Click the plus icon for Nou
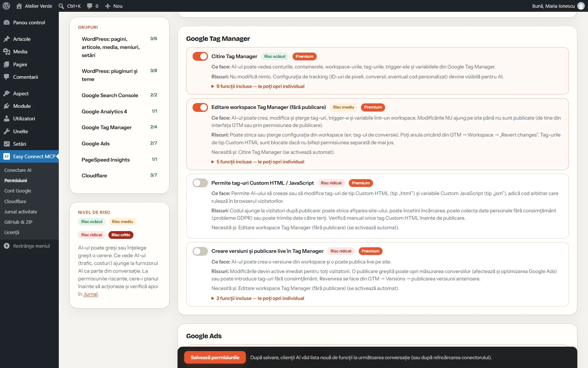588x368 pixels. 108,6
